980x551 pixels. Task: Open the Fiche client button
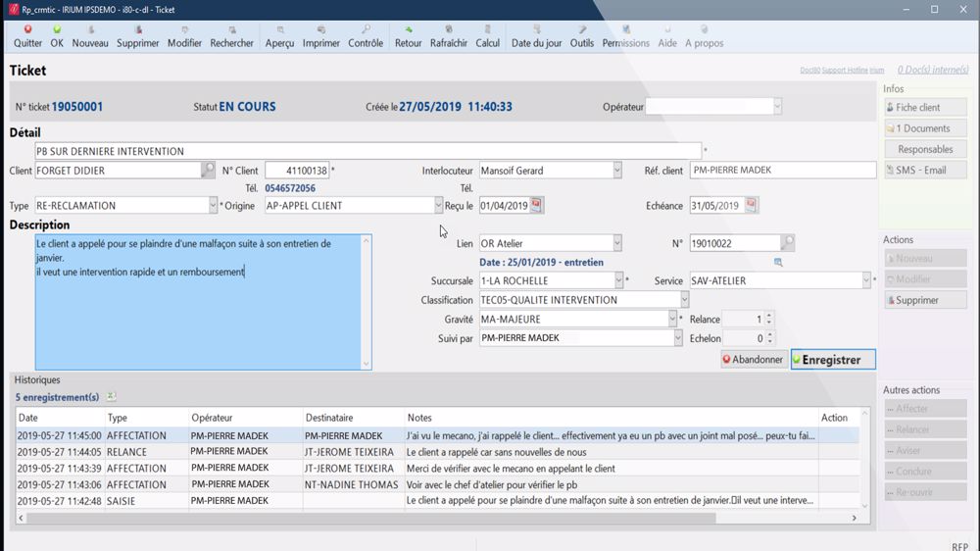coord(926,107)
